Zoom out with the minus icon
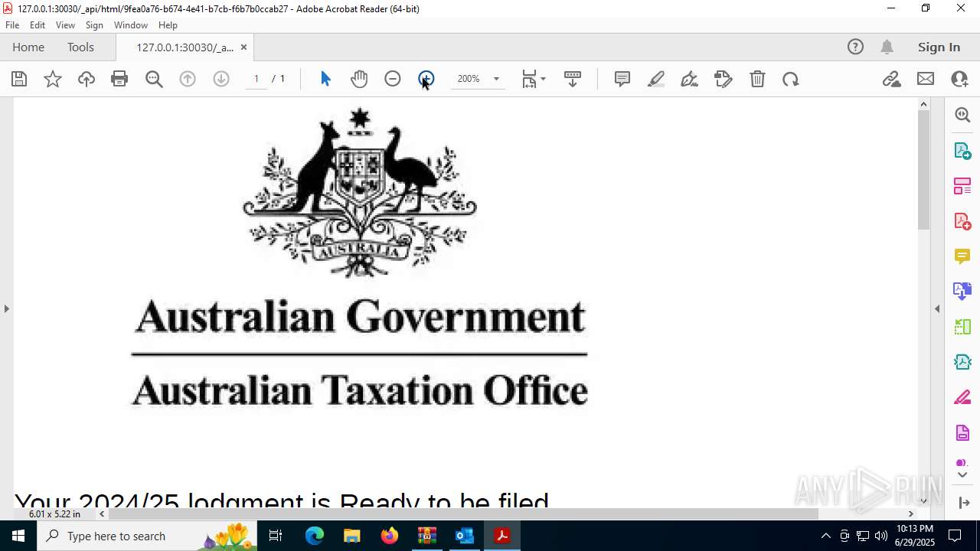 (393, 79)
